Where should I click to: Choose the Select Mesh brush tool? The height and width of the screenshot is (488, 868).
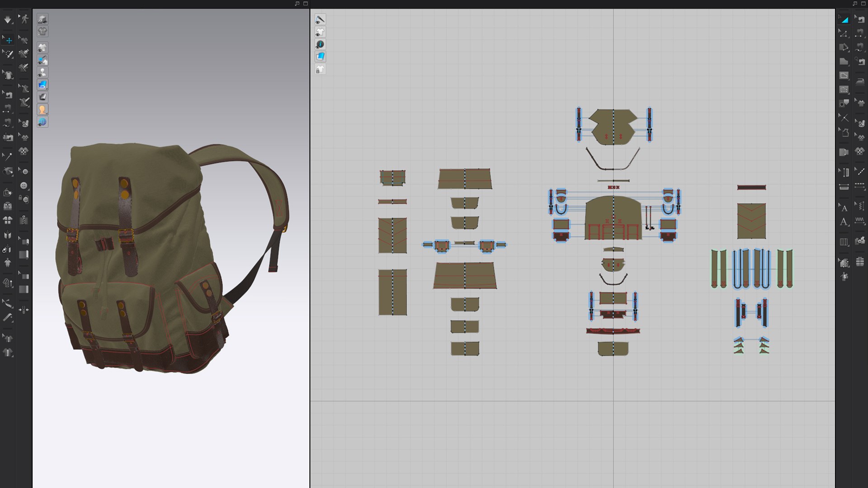point(8,54)
